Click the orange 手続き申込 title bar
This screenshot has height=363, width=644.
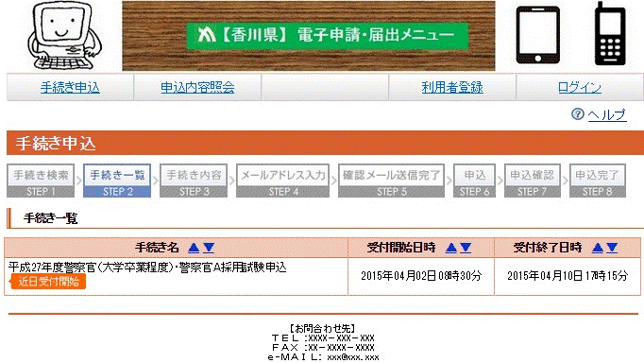point(325,143)
